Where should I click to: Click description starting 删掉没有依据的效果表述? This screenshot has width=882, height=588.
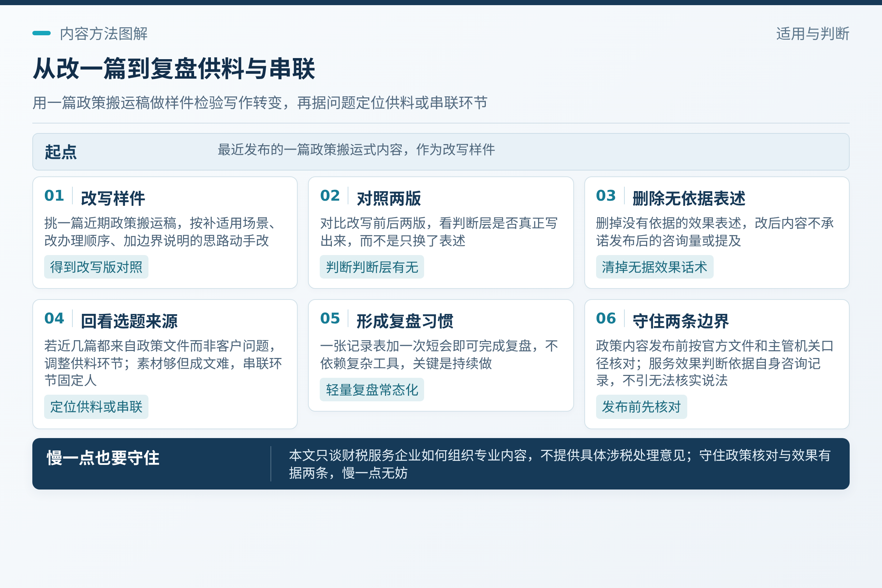point(715,232)
